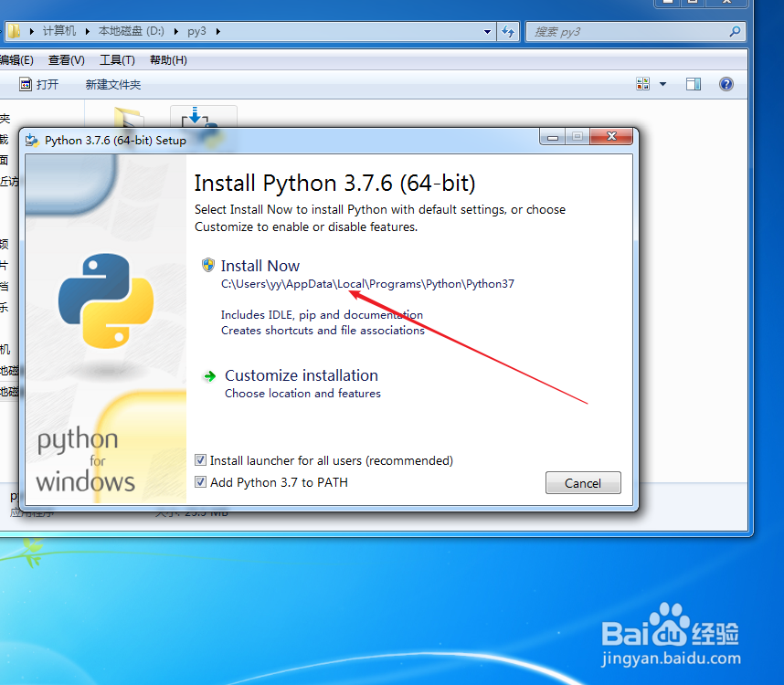Select the folder item in Explorer file list

[129, 118]
